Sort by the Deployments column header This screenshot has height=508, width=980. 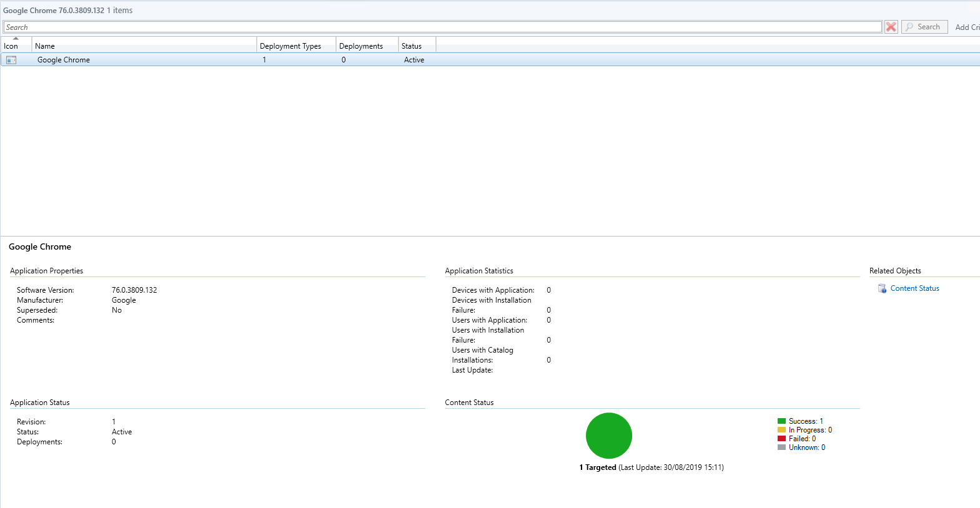tap(367, 46)
